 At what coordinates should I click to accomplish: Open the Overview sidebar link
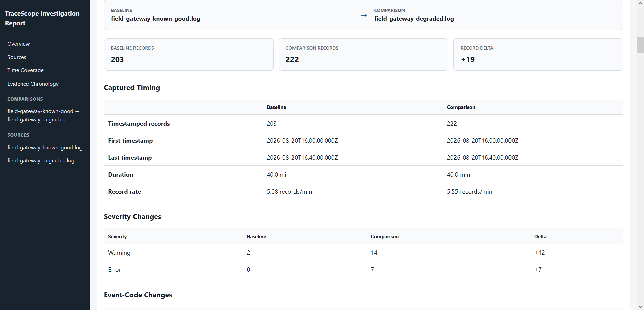[18, 44]
